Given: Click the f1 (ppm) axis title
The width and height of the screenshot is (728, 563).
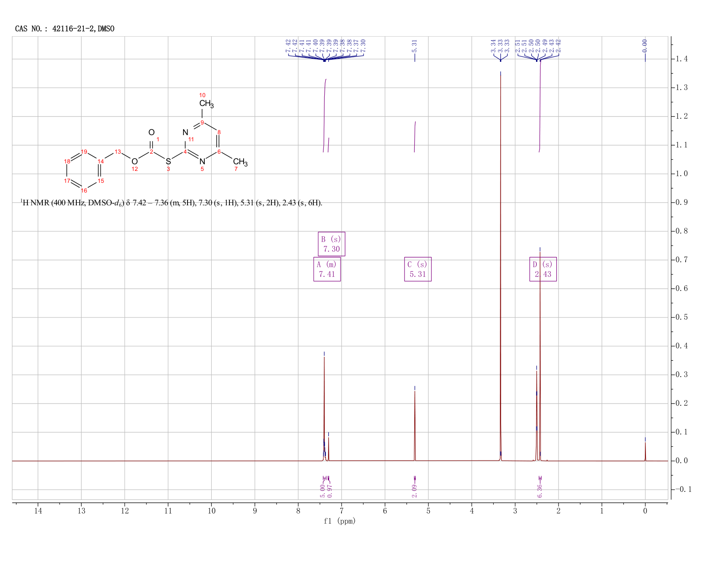Looking at the screenshot, I should [340, 521].
